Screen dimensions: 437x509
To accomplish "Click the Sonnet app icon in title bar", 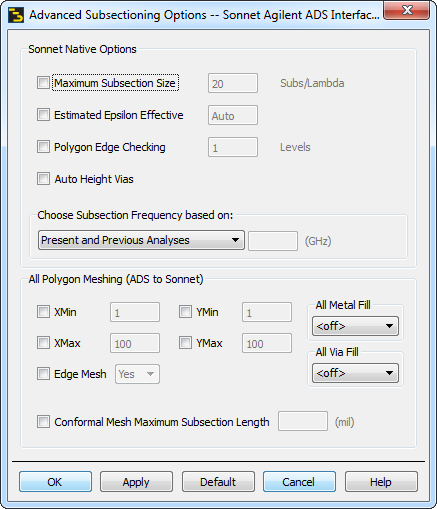I will point(16,15).
